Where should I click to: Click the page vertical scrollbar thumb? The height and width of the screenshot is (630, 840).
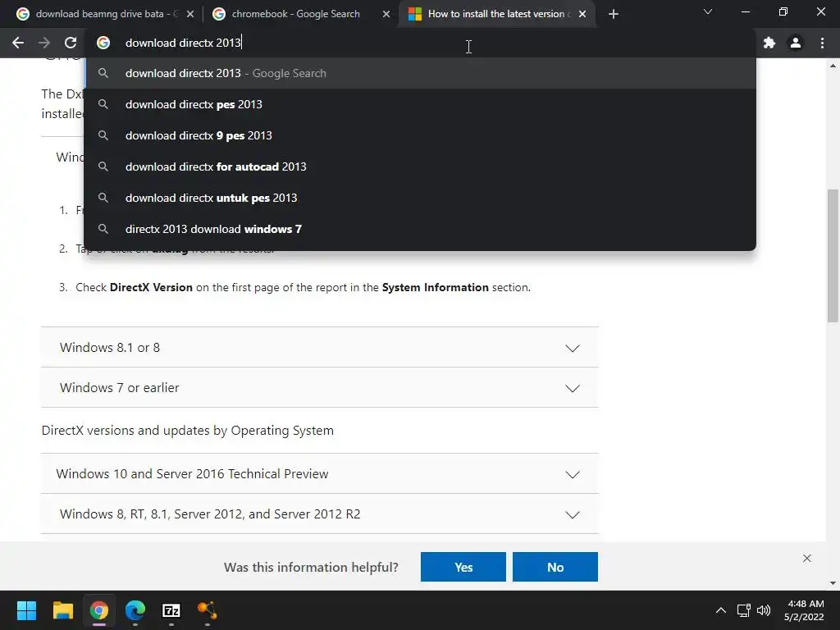click(833, 256)
